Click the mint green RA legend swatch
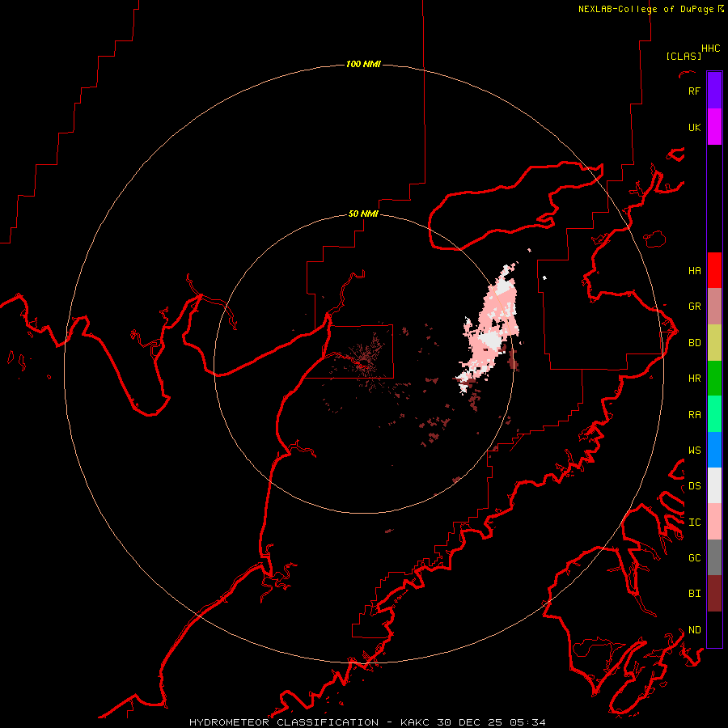Screen dimensions: 728x728 point(714,414)
